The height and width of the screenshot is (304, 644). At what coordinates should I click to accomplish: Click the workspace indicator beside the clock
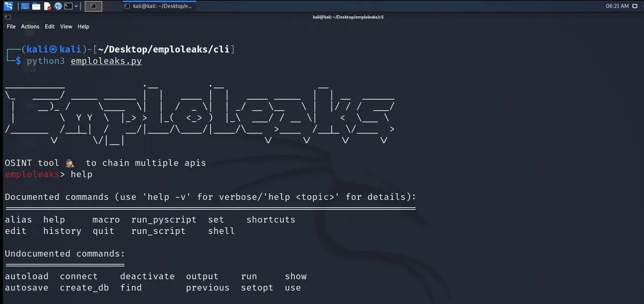coord(634,5)
